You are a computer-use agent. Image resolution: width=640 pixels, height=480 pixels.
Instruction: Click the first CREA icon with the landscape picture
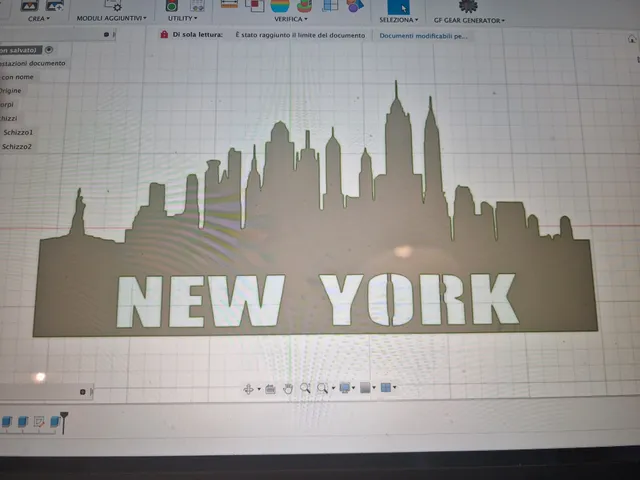[x=29, y=5]
